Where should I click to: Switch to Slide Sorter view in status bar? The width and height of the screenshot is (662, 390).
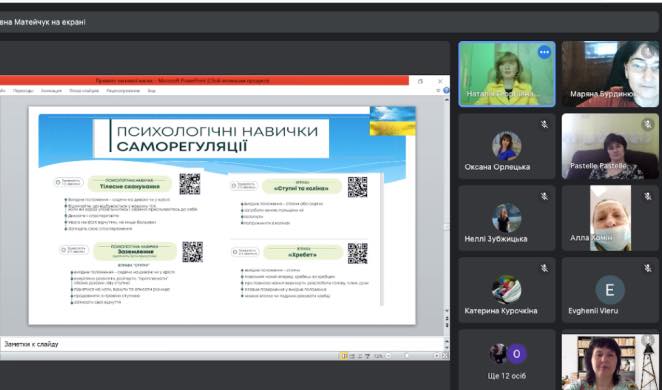[x=352, y=356]
